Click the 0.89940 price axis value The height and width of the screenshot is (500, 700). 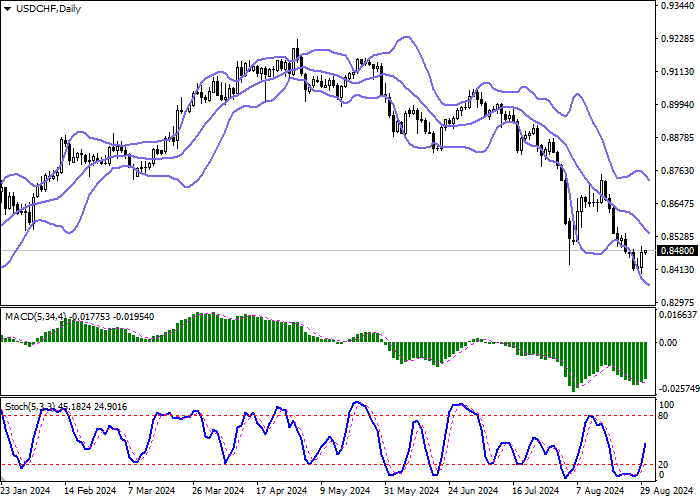[678, 104]
